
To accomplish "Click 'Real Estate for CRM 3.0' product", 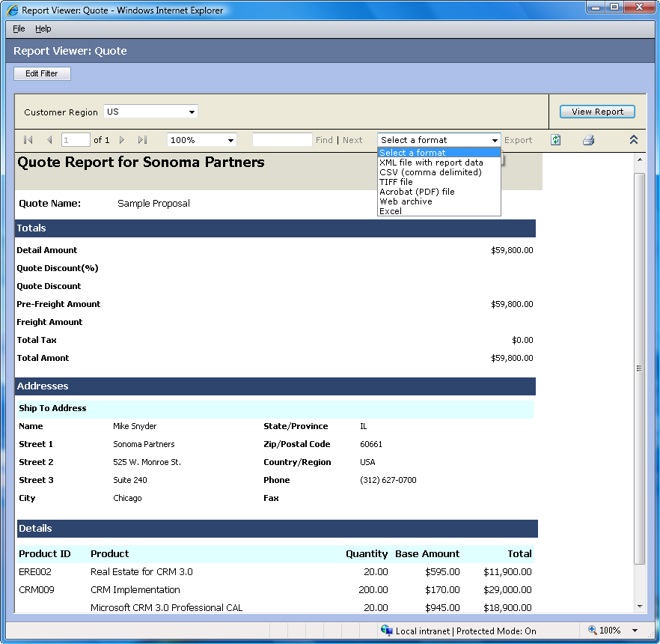I will coord(141,572).
